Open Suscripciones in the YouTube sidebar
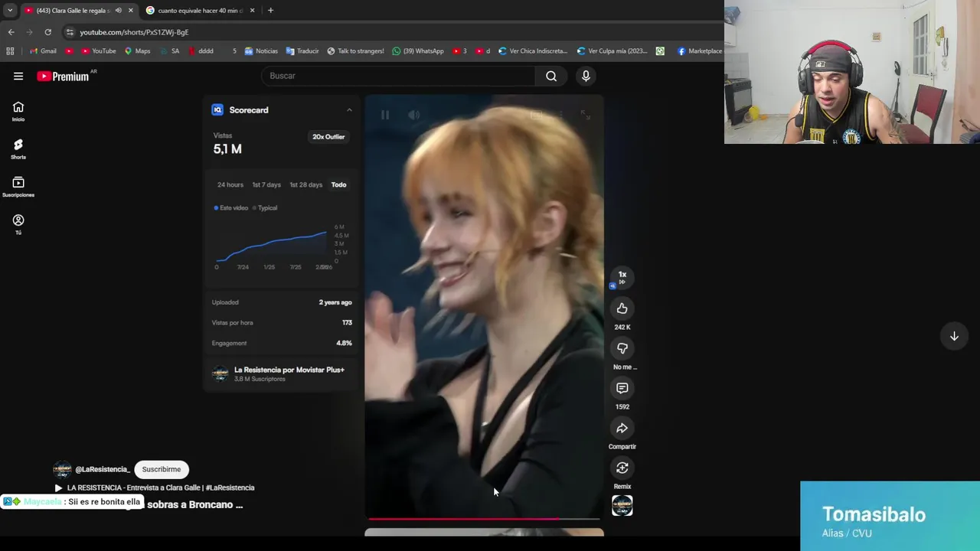This screenshot has height=551, width=980. [x=18, y=187]
